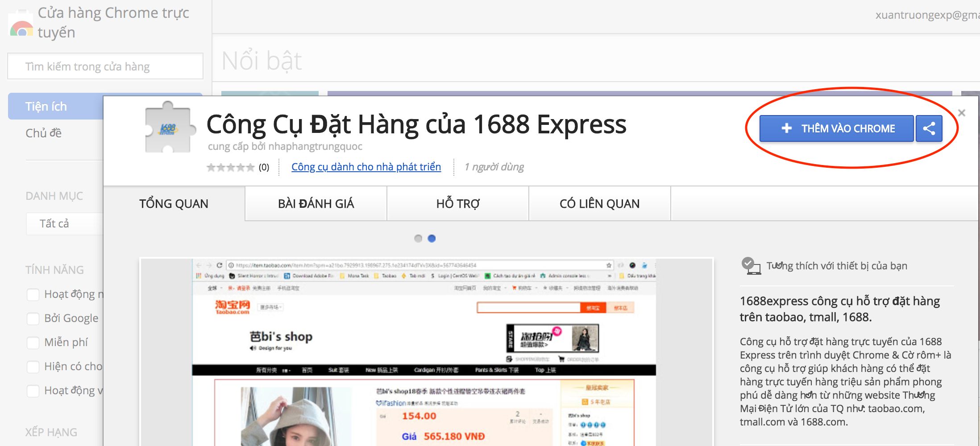Toggle the last Hoạt động feature checkbox
The height and width of the screenshot is (446, 980).
[x=33, y=391]
